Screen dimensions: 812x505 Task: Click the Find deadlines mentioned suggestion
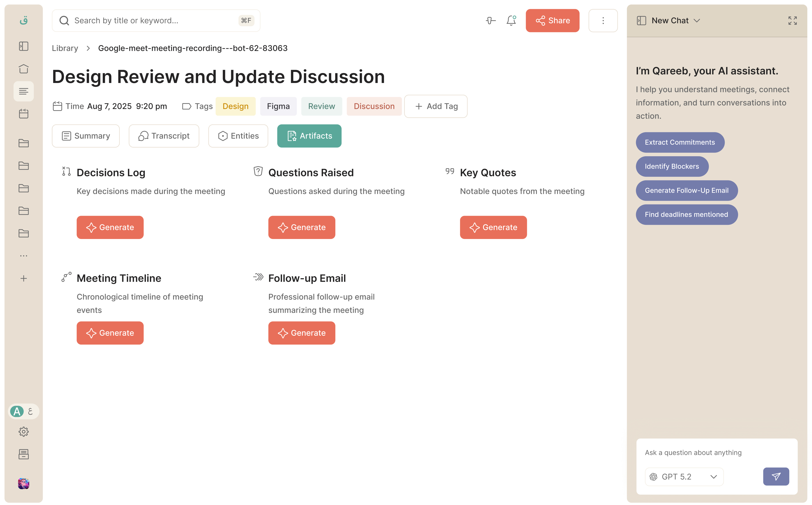click(x=686, y=214)
